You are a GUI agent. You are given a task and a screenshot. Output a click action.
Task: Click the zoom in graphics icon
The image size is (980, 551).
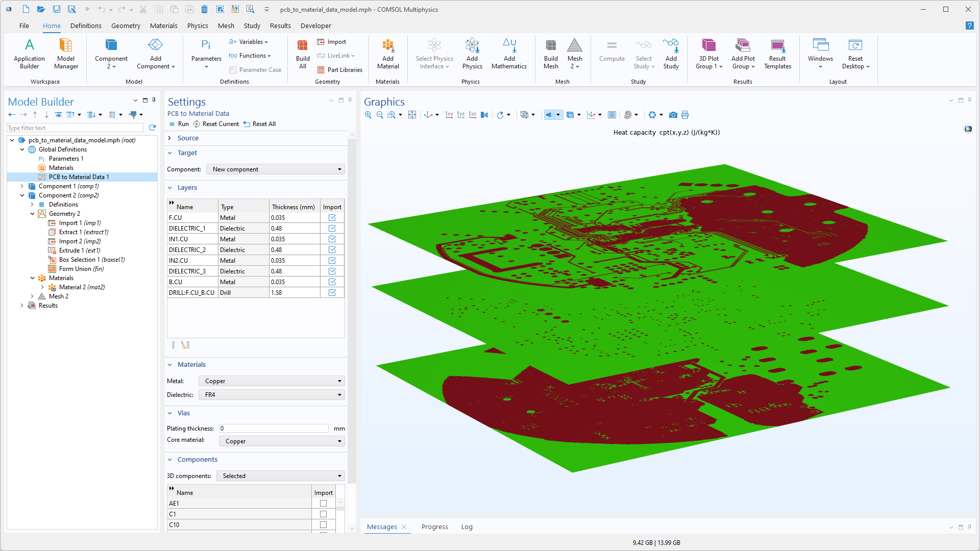coord(368,115)
